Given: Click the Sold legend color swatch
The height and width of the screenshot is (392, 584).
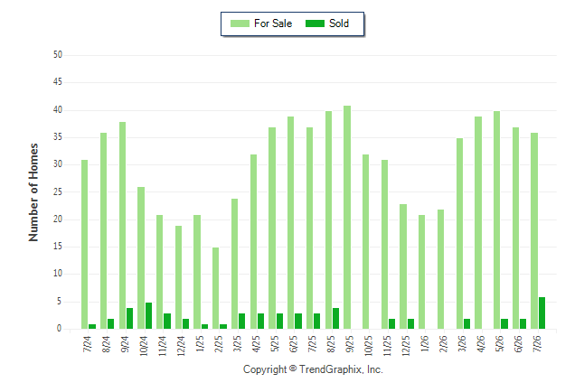Looking at the screenshot, I should pyautogui.click(x=315, y=23).
